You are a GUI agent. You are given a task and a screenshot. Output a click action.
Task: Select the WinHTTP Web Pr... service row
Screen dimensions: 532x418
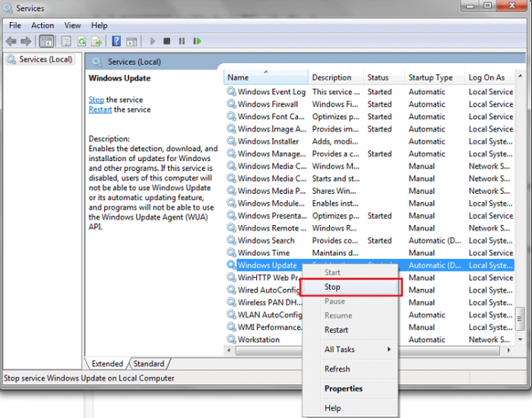[369, 277]
